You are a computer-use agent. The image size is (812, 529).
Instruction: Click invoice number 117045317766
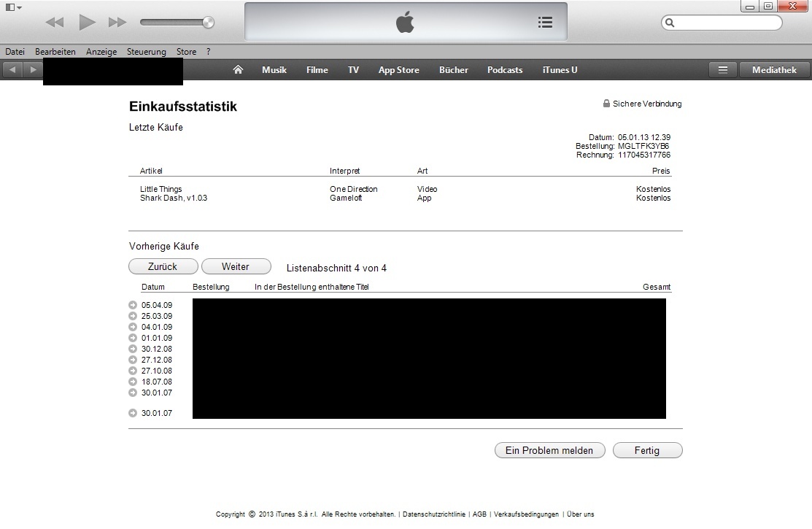[643, 155]
